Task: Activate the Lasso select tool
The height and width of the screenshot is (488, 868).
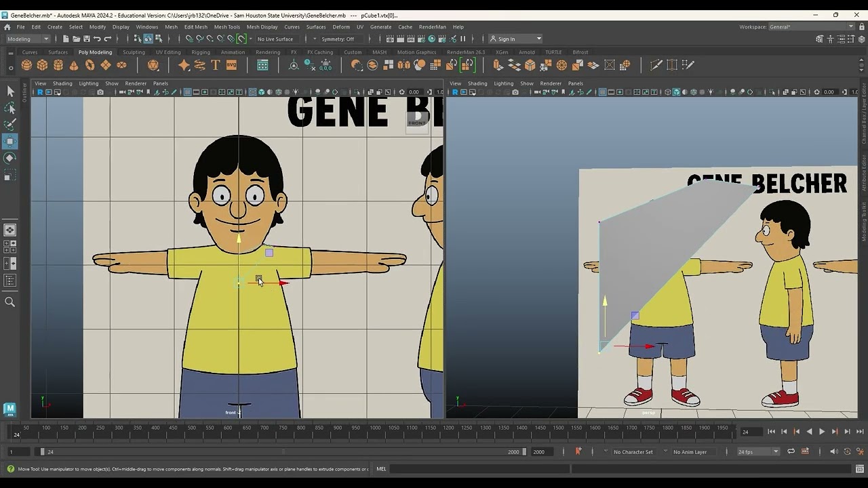Action: pyautogui.click(x=10, y=108)
